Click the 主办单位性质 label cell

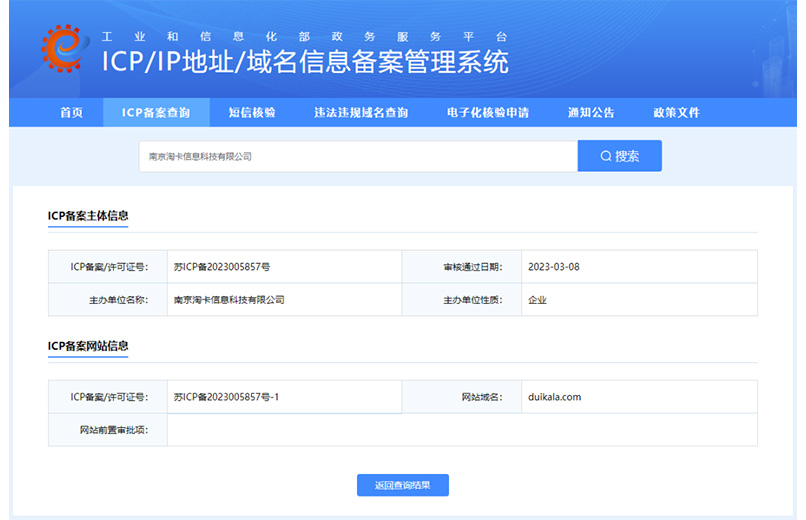pyautogui.click(x=462, y=300)
